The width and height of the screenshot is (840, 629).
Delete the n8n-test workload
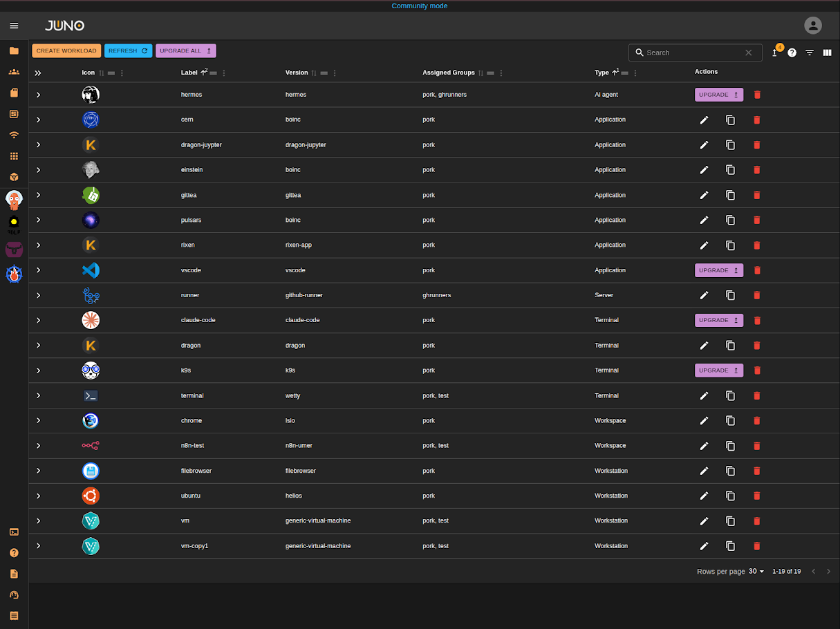pos(756,446)
